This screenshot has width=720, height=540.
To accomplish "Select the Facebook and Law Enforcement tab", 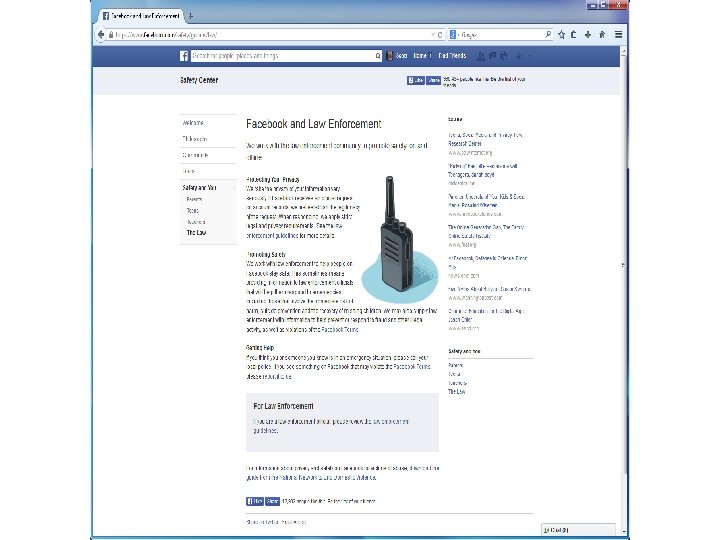I will point(141,16).
